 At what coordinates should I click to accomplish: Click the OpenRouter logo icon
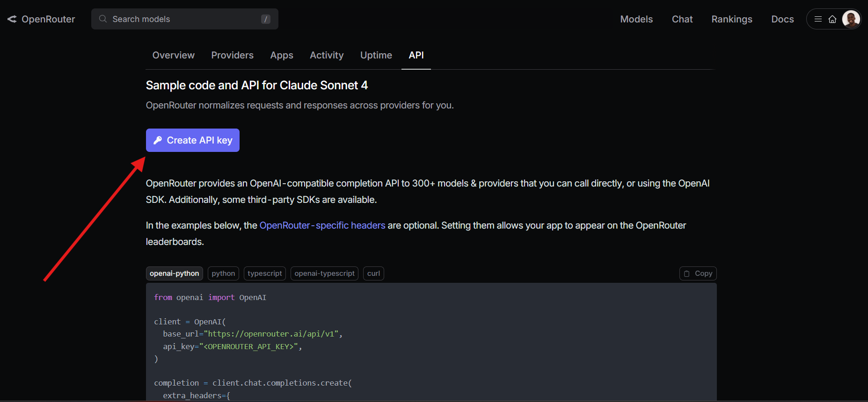[12, 19]
